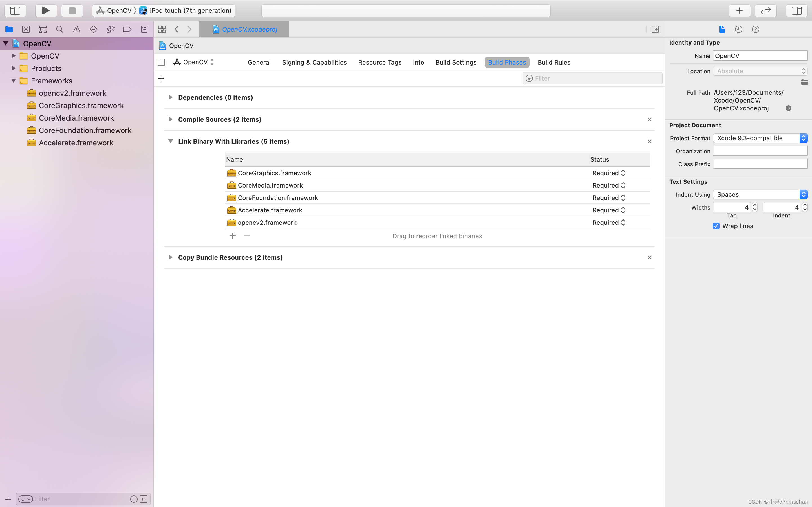Add an editor on the right
Screen dimensions: 812x507
(x=655, y=29)
